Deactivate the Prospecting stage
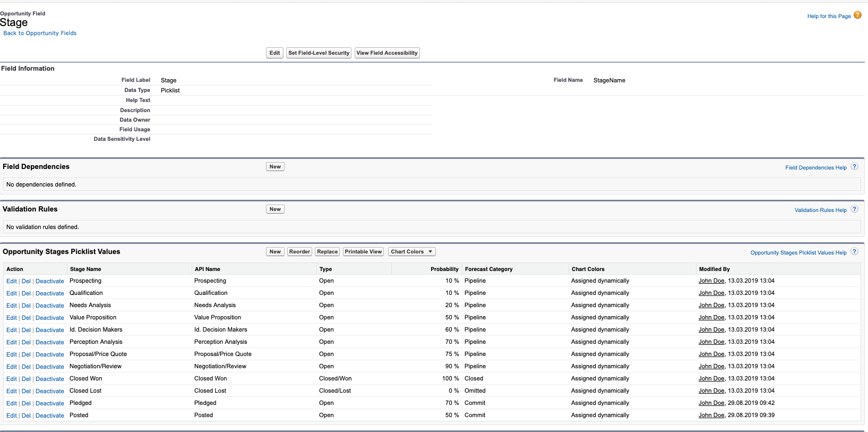The width and height of the screenshot is (868, 432). [50, 281]
